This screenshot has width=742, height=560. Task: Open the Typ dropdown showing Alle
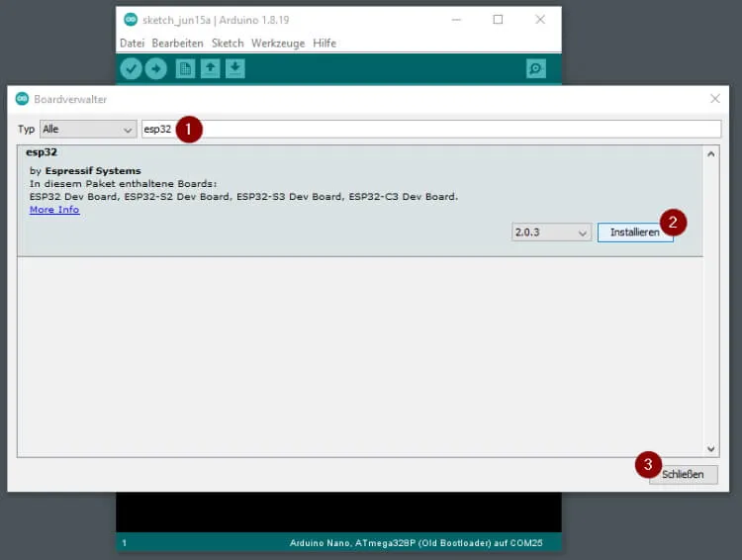pyautogui.click(x=88, y=130)
